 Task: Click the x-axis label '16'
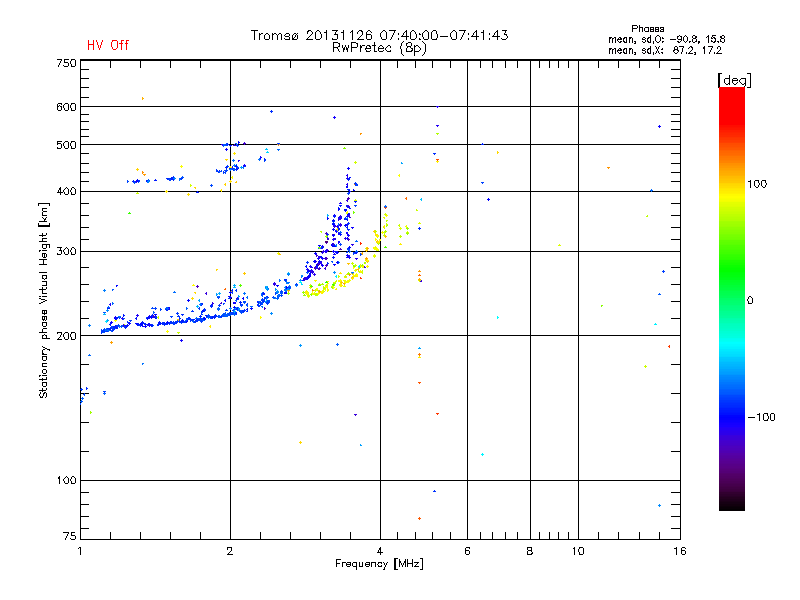click(680, 551)
